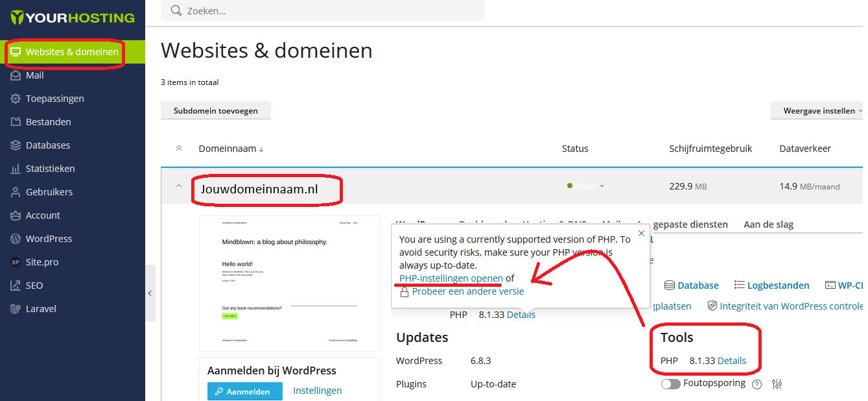The width and height of the screenshot is (868, 401).
Task: Open Toepassingen gear icon in sidebar
Action: 16,99
